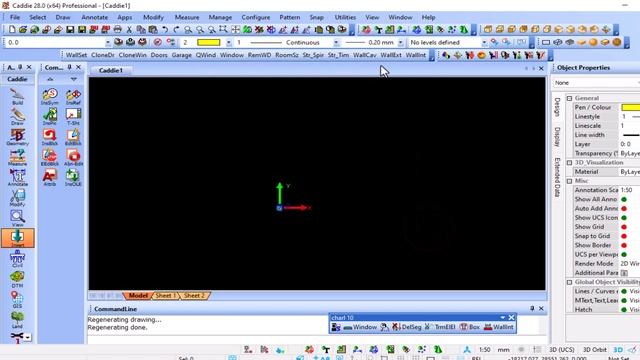
Task: Open the Configure menu
Action: (256, 17)
